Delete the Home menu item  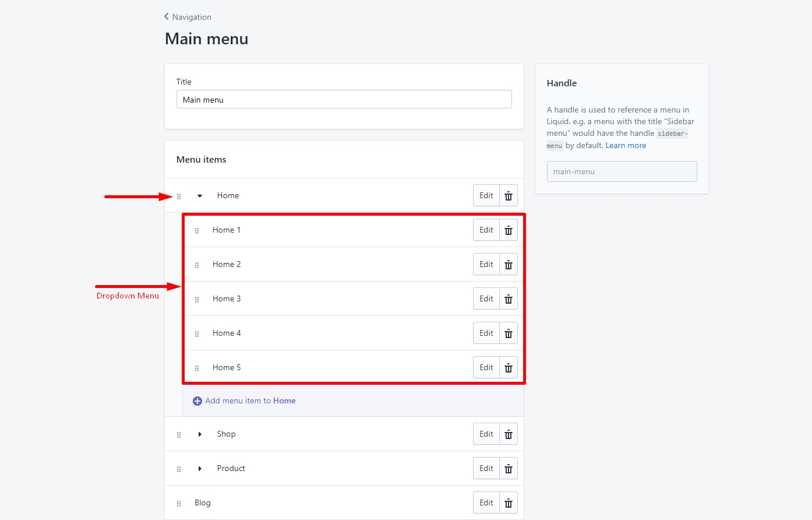(x=509, y=196)
